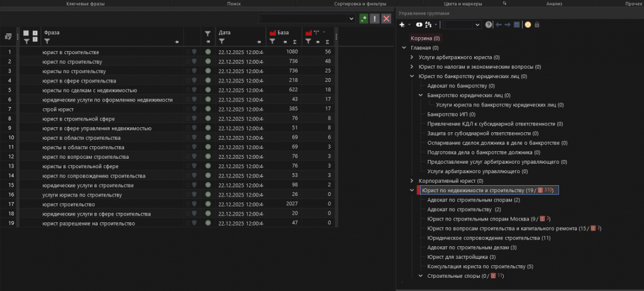
Task: Collapse the Главная group tree node
Action: pyautogui.click(x=404, y=48)
